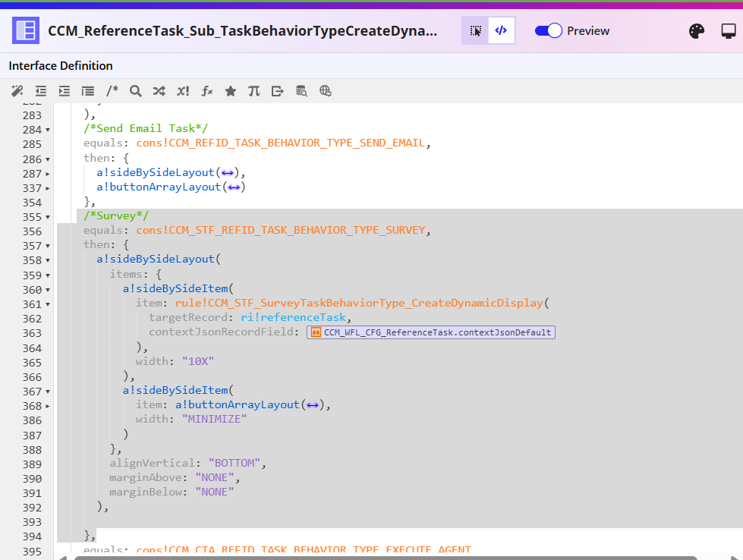Viewport: 743px width, 560px height.
Task: Click the interface name title text
Action: point(243,31)
